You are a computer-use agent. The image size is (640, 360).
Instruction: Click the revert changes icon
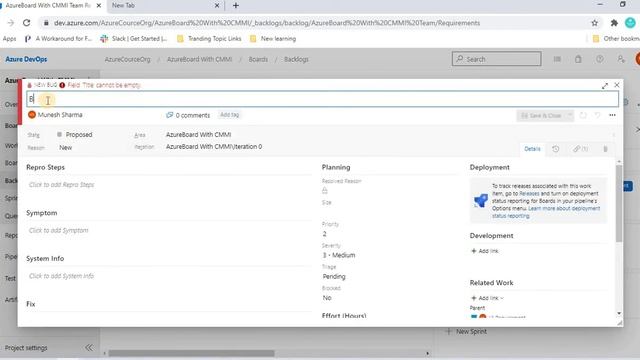click(x=598, y=116)
